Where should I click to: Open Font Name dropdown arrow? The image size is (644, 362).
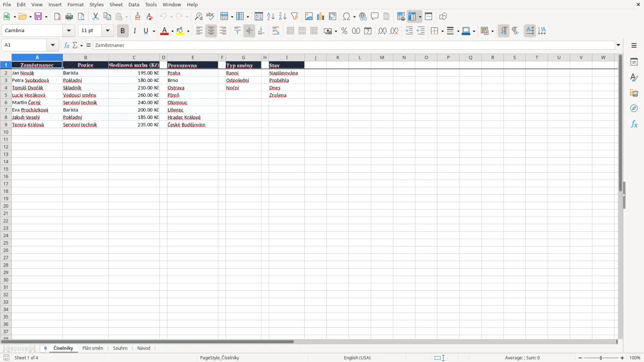pos(69,31)
